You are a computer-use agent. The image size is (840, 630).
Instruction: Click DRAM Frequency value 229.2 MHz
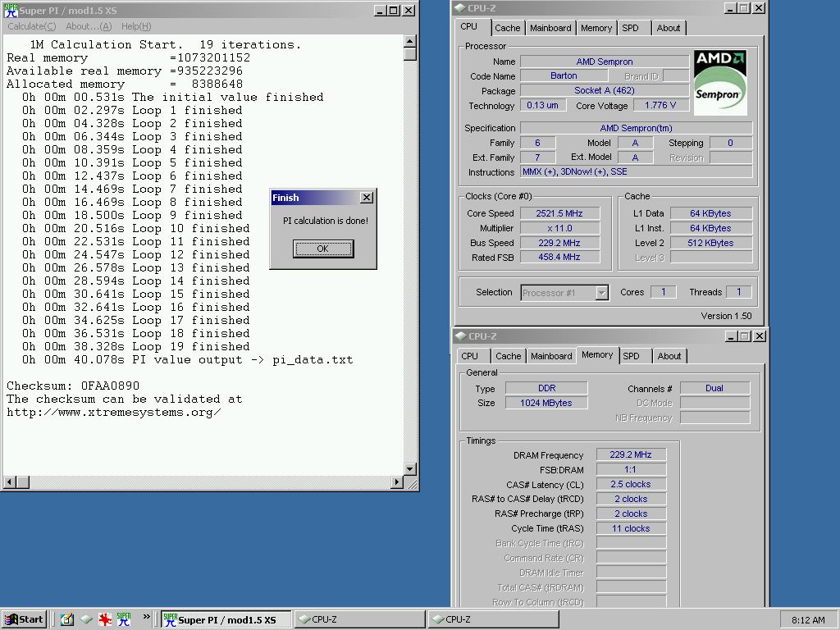click(631, 454)
